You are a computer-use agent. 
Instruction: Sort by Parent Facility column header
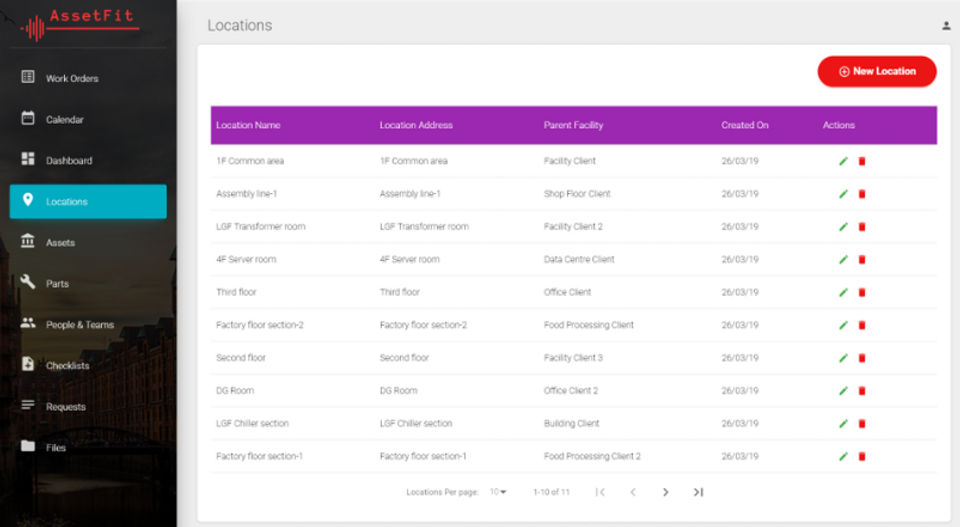tap(574, 125)
